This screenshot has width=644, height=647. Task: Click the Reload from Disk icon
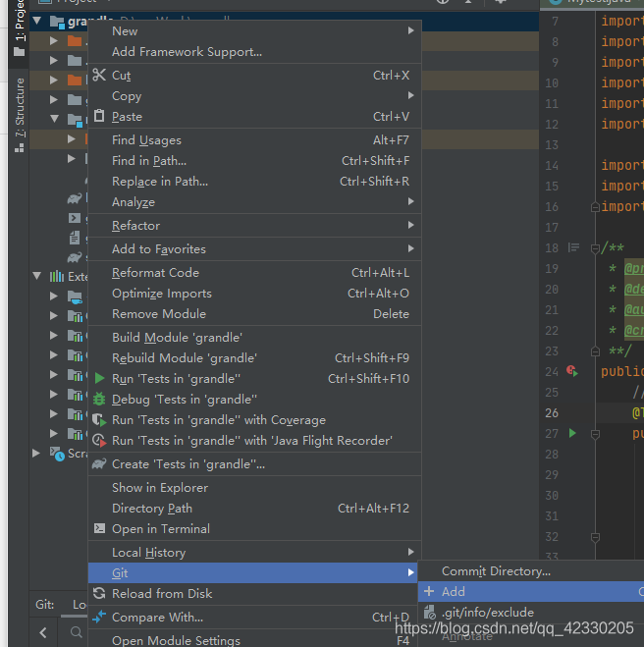point(99,593)
